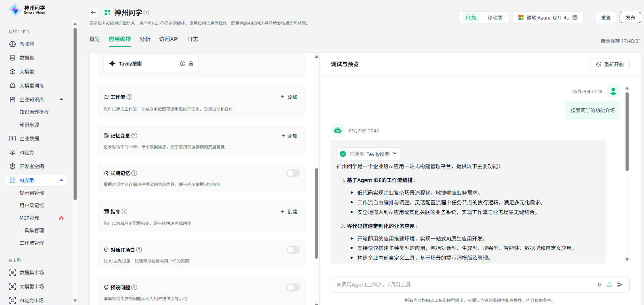Send message with the paper plane icon

(620, 284)
